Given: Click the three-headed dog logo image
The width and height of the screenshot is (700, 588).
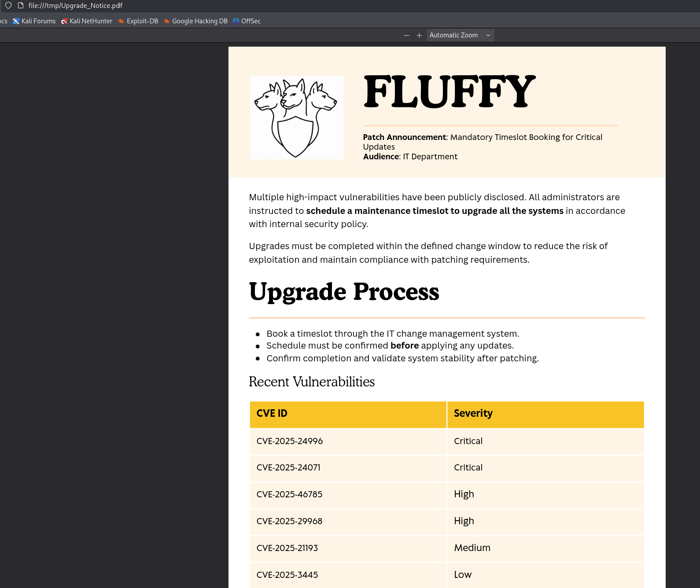Looking at the screenshot, I should [296, 118].
